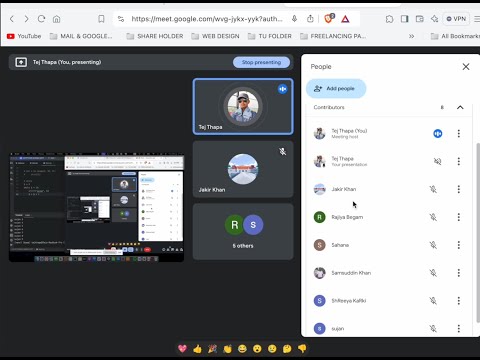Send the thumbs down reaction emoji
Viewport: 480px width, 360px height.
[x=302, y=349]
